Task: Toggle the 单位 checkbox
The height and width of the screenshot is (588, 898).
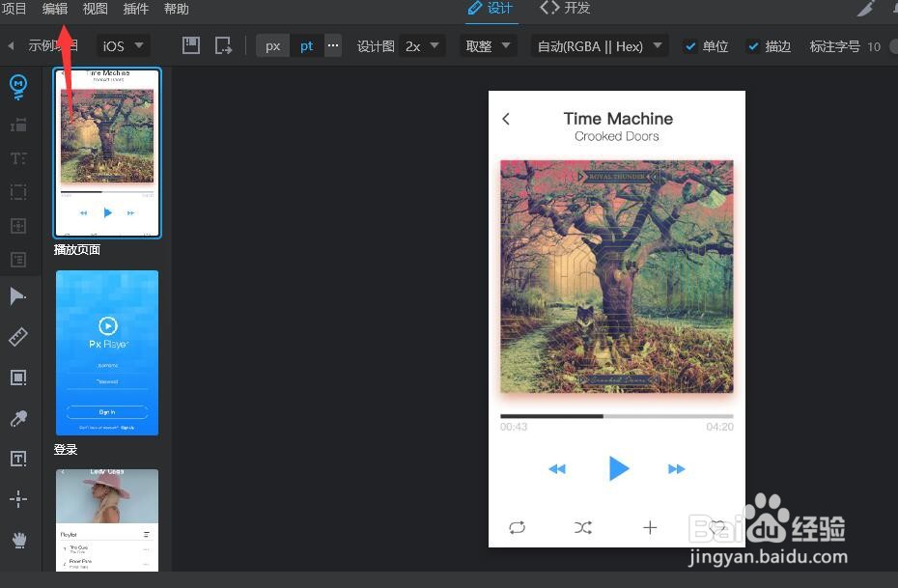Action: (x=690, y=46)
